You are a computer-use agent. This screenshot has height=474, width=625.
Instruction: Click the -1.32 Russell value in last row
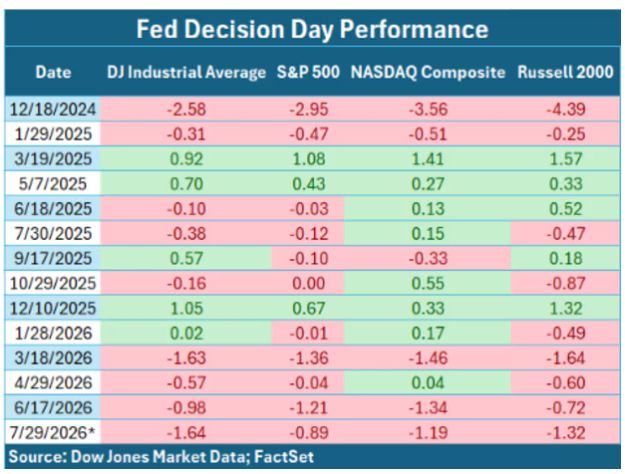(x=566, y=433)
